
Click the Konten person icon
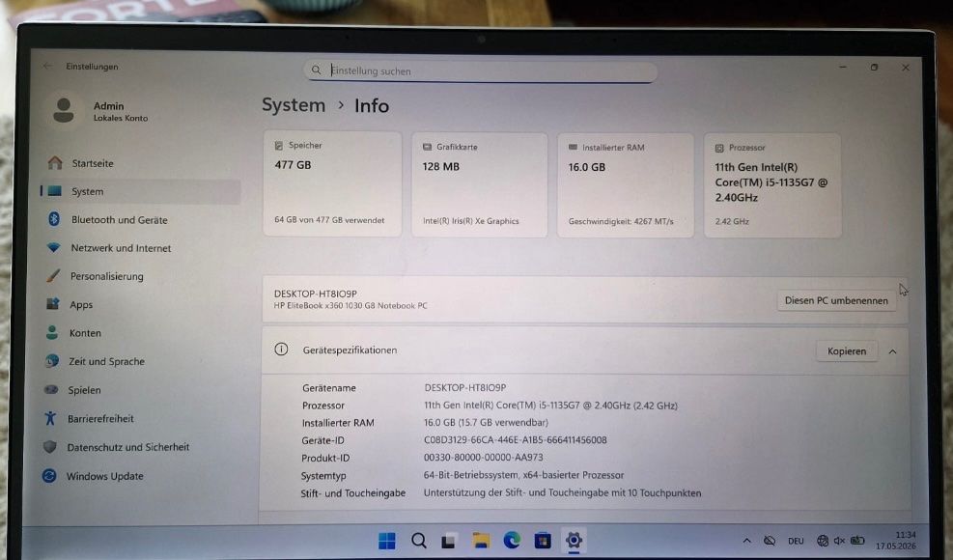(x=52, y=332)
